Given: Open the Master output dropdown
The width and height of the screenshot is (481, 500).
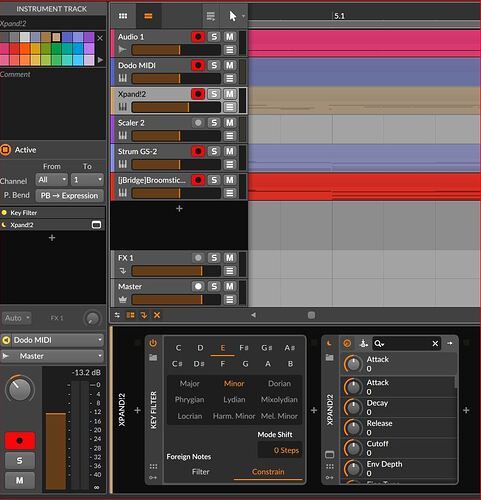Looking at the screenshot, I should pyautogui.click(x=53, y=356).
